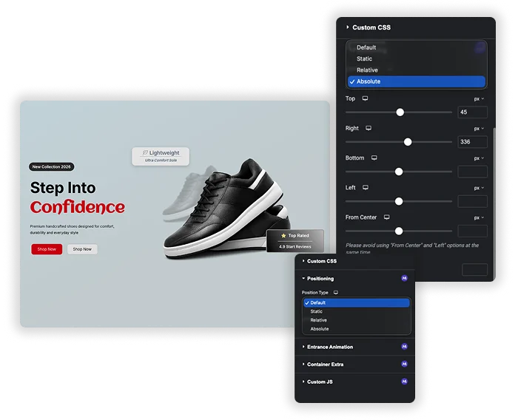
Task: Open the px unit dropdown for Top
Action: tap(479, 99)
